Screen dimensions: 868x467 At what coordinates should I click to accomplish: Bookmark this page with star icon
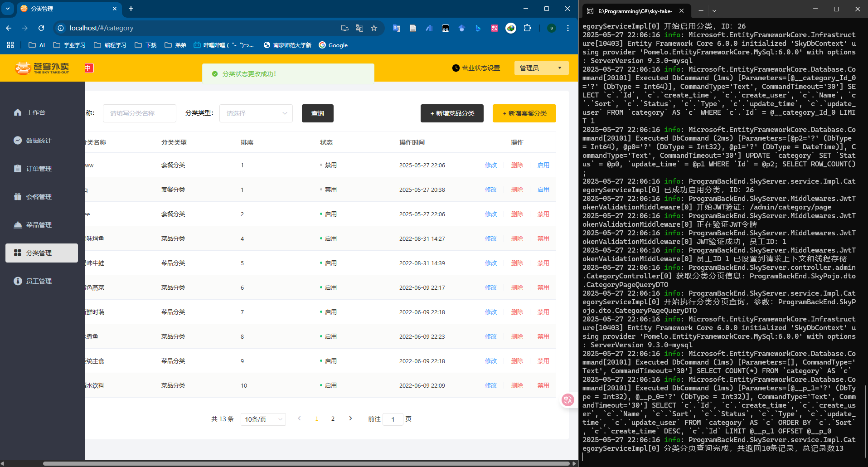coord(374,28)
